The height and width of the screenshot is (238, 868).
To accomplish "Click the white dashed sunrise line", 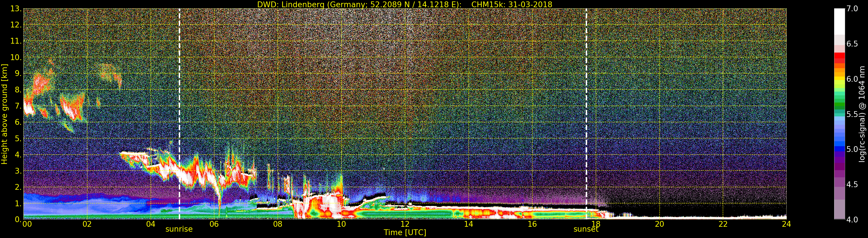I will click(179, 114).
